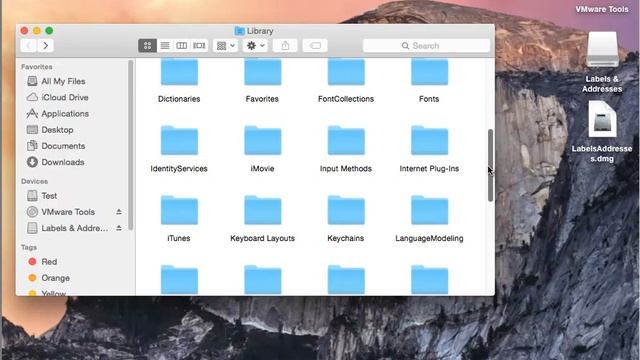Focus the Finder Search field
Image resolution: width=640 pixels, height=360 pixels.
point(426,46)
